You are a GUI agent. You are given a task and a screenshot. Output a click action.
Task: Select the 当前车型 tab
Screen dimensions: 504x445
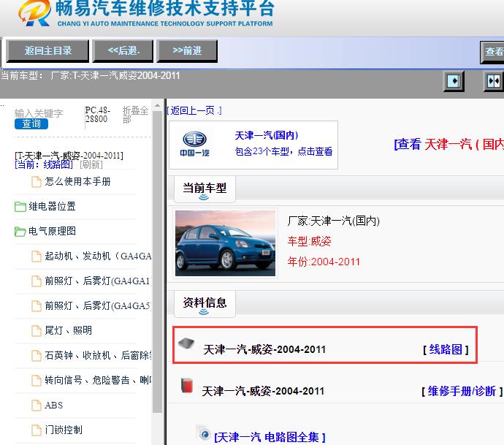205,189
